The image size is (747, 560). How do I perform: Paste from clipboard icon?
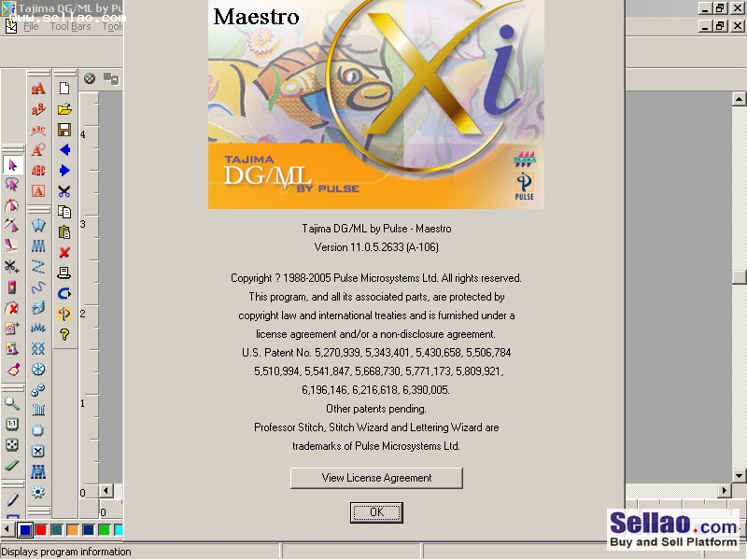coord(64,231)
